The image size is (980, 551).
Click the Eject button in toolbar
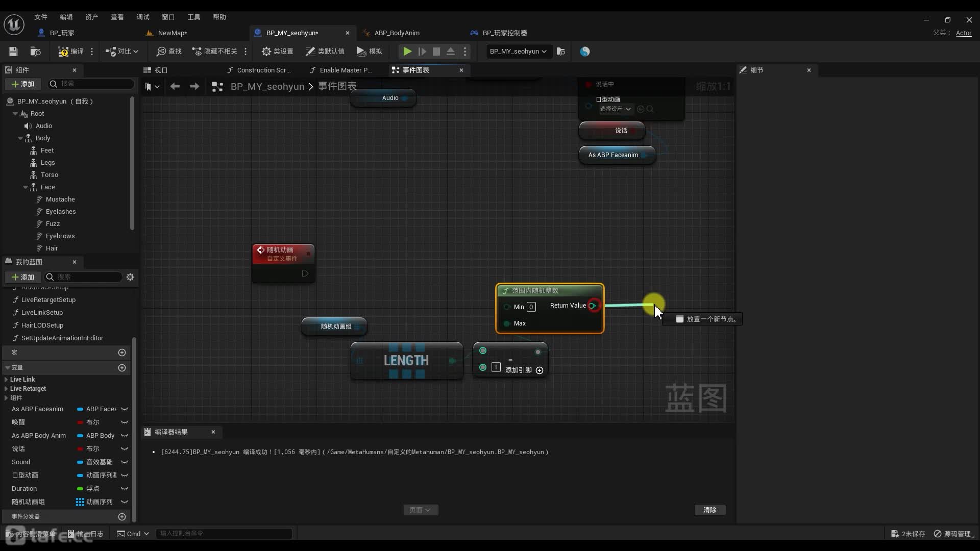tap(450, 52)
